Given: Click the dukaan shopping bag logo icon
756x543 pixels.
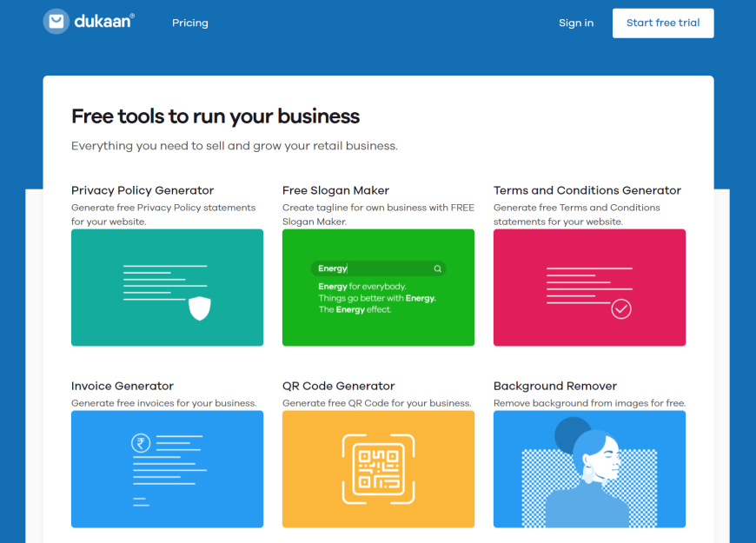Looking at the screenshot, I should point(56,22).
